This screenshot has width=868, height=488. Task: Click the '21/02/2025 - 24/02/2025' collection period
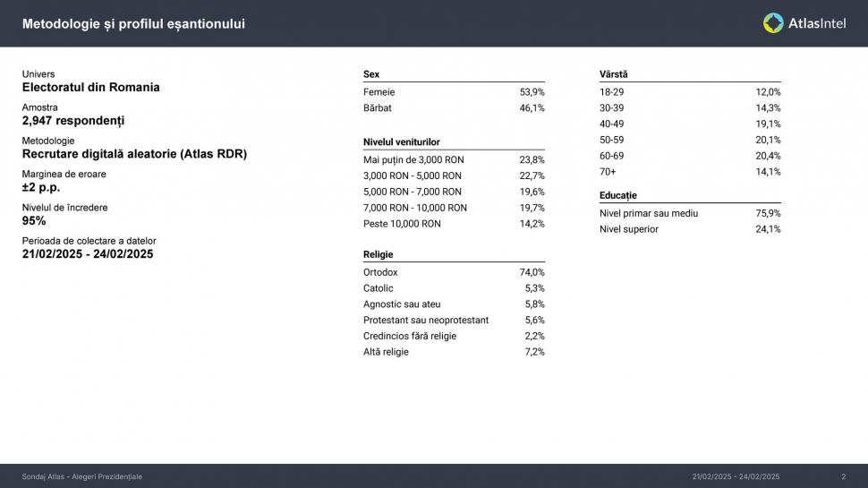click(x=88, y=254)
